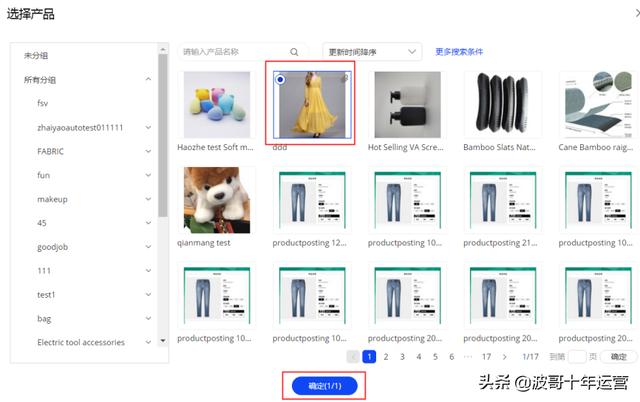The height and width of the screenshot is (402, 640).
Task: Go to next page arrow in pagination
Action: click(x=506, y=356)
